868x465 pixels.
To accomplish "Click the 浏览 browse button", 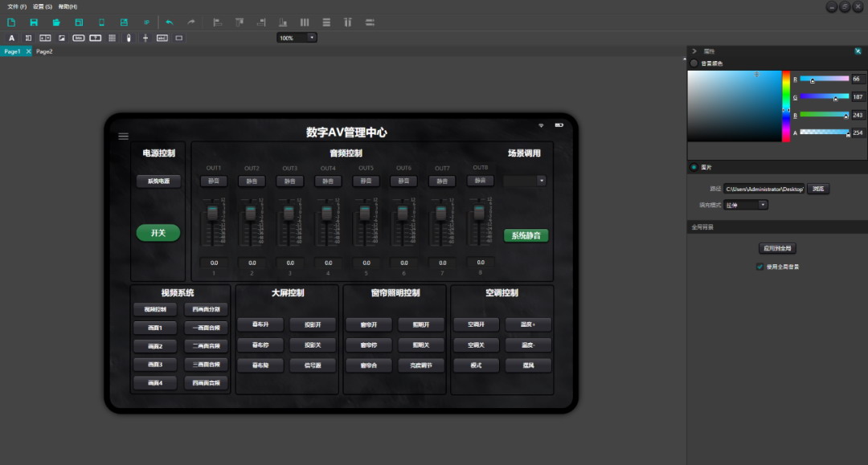I will click(818, 189).
